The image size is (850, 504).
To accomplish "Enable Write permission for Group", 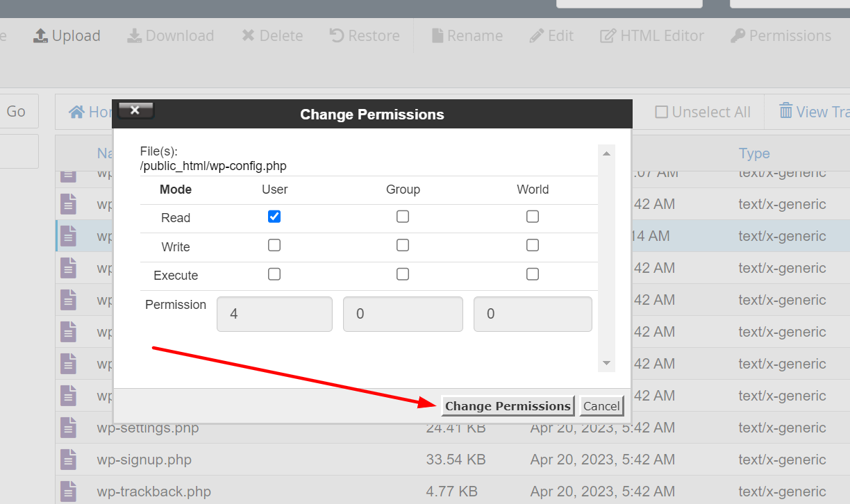I will (x=403, y=244).
